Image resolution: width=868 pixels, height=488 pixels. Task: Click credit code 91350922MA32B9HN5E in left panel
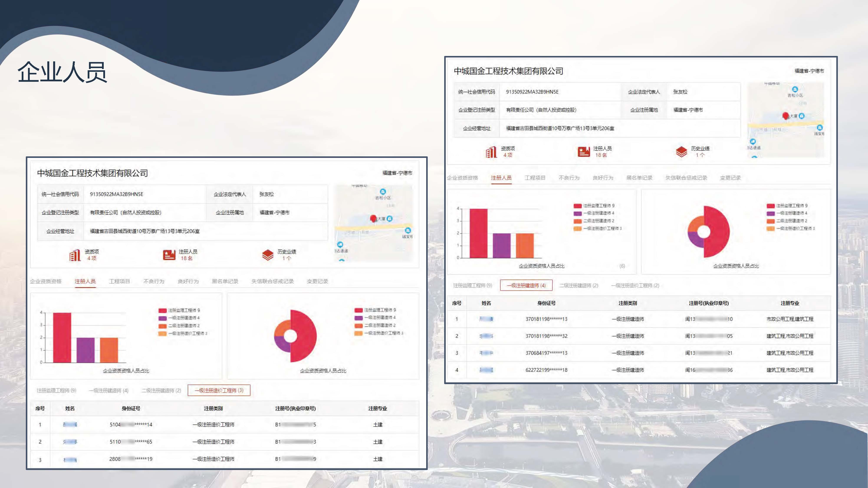tap(117, 194)
